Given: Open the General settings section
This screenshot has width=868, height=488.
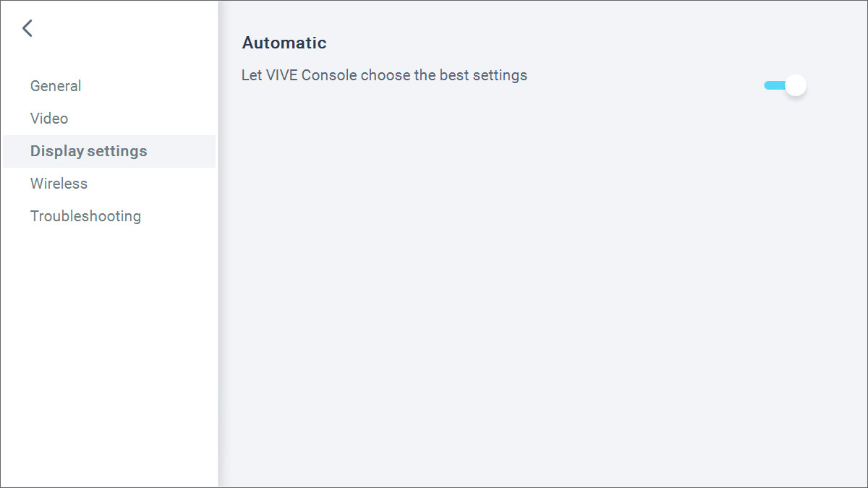Looking at the screenshot, I should pyautogui.click(x=56, y=86).
